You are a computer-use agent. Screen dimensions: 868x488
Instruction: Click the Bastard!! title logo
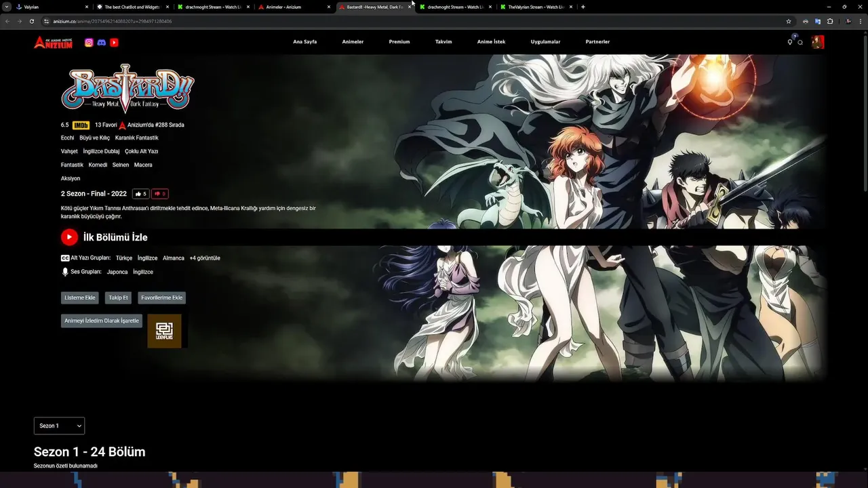[x=127, y=89]
